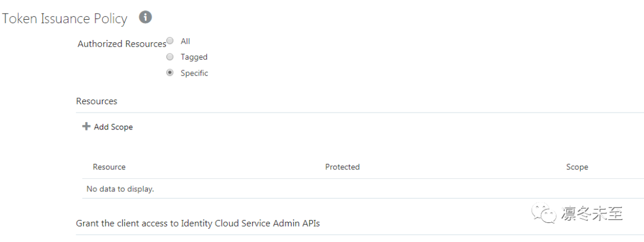The image size is (644, 242).
Task: Select the All radio button
Action: point(170,41)
